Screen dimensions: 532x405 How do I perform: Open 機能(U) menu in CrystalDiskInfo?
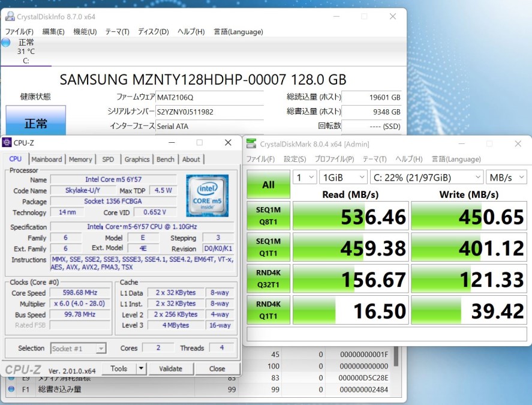tap(85, 32)
